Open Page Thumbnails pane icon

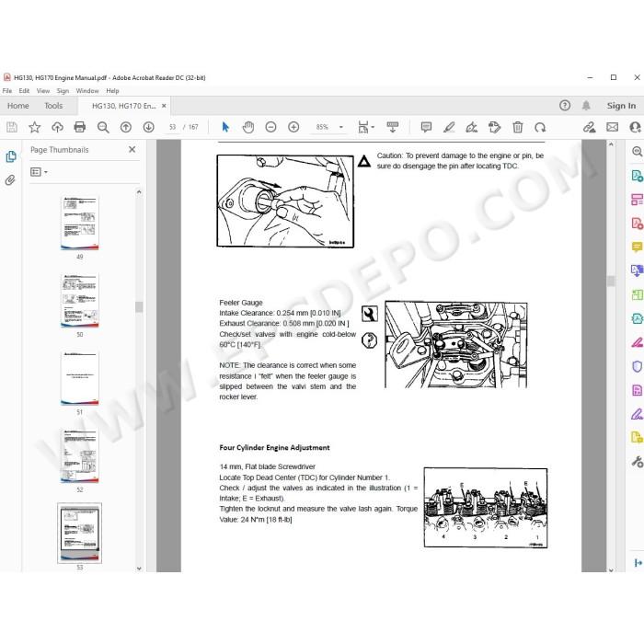[11, 156]
